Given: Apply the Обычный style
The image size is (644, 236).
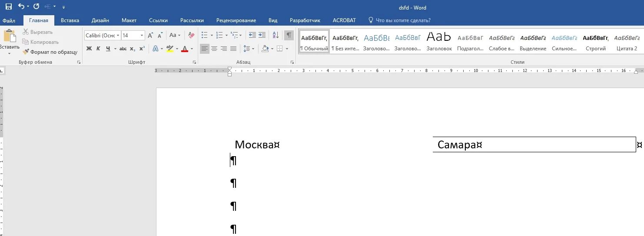Looking at the screenshot, I should click(x=314, y=41).
